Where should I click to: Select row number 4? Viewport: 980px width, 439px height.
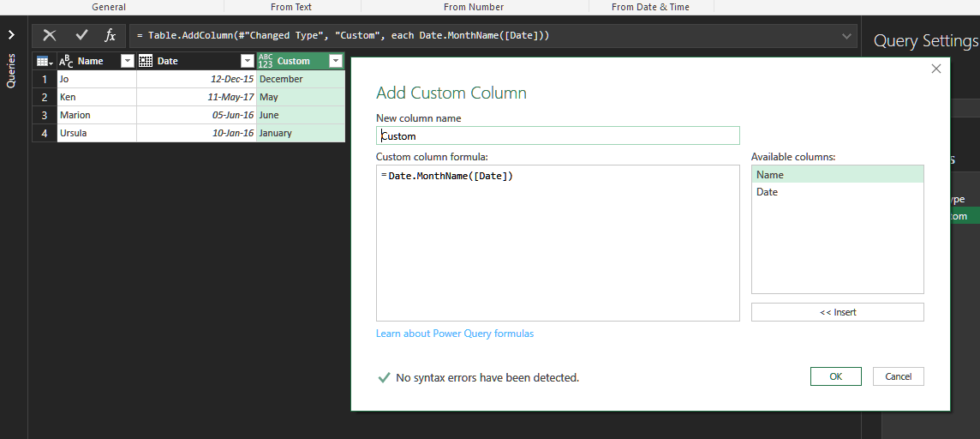click(45, 133)
